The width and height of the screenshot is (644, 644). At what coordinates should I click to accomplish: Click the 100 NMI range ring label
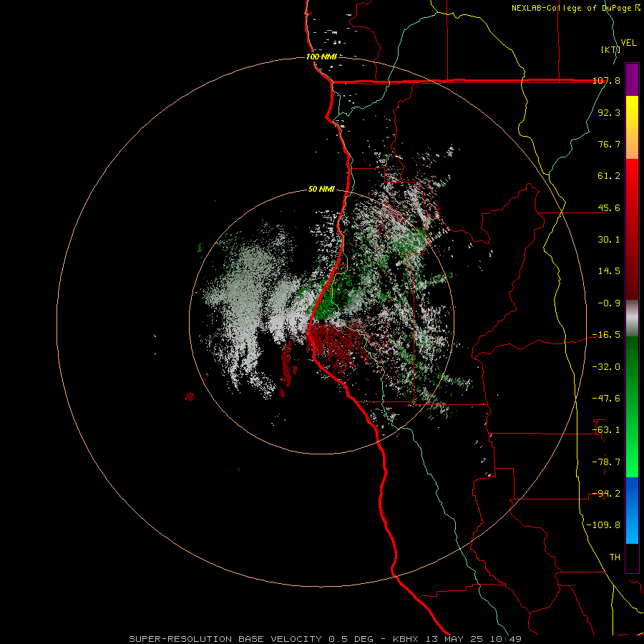321,57
